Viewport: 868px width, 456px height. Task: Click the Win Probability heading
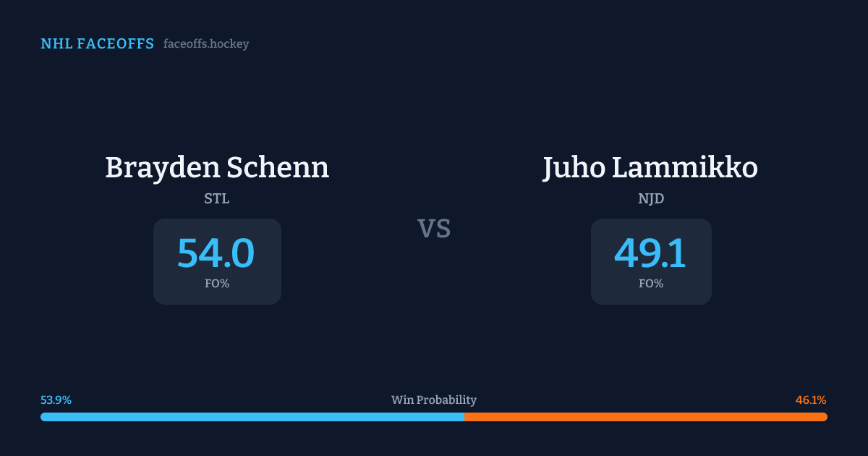(434, 400)
